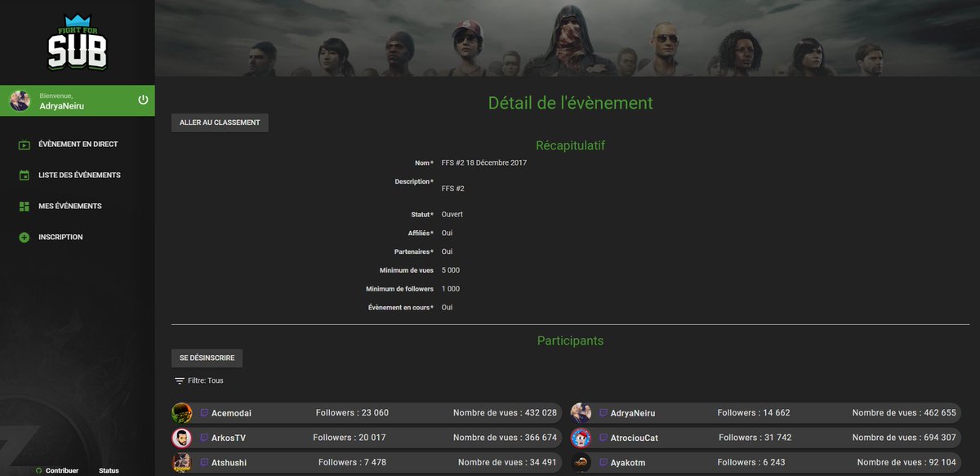980x476 pixels.
Task: Click SE DÉSINSCRIRE button
Action: [207, 358]
